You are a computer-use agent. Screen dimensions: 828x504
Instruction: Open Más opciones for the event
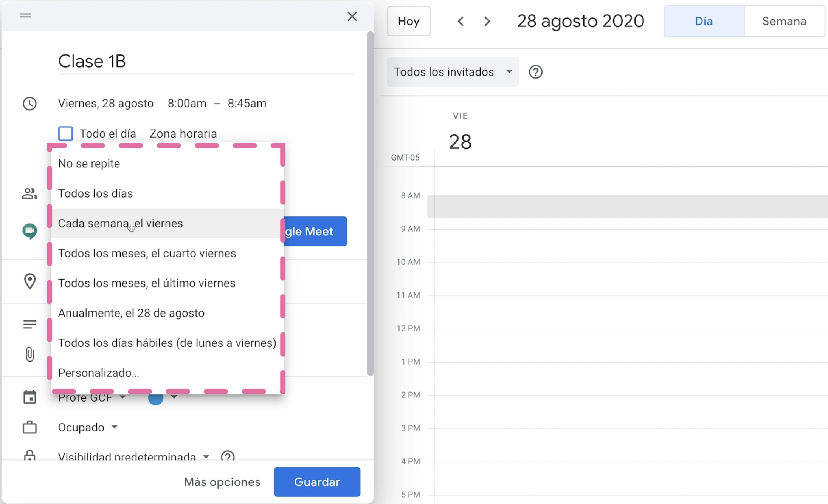pyautogui.click(x=222, y=482)
